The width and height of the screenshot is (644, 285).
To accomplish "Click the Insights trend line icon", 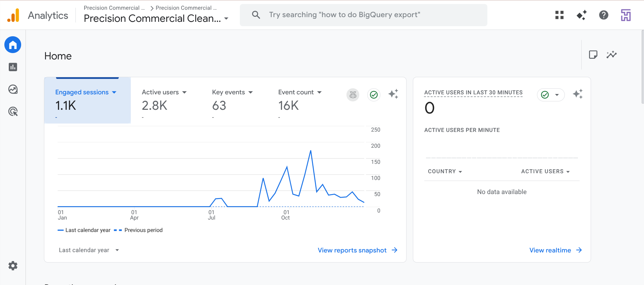I will pos(611,54).
